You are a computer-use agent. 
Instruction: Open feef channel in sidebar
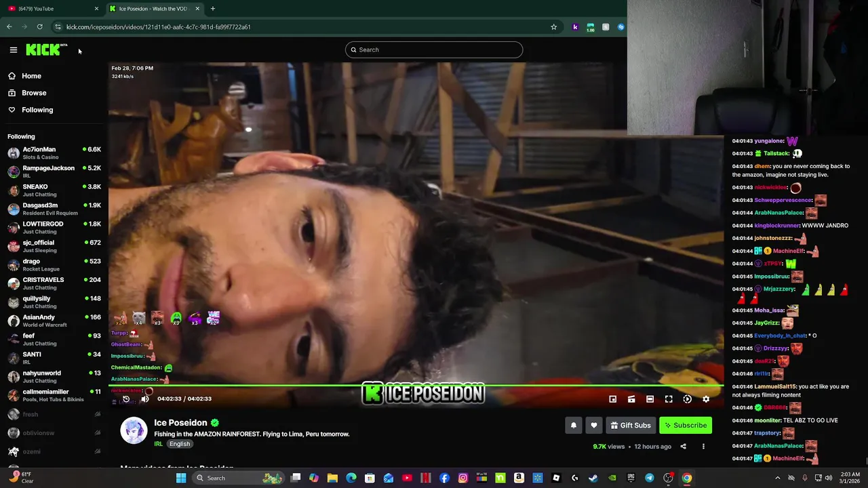click(x=54, y=340)
